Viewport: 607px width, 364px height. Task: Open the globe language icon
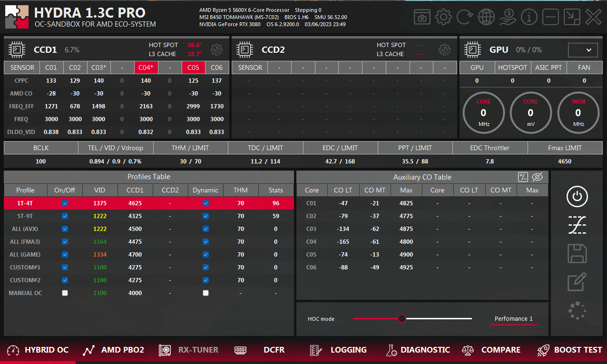point(486,18)
